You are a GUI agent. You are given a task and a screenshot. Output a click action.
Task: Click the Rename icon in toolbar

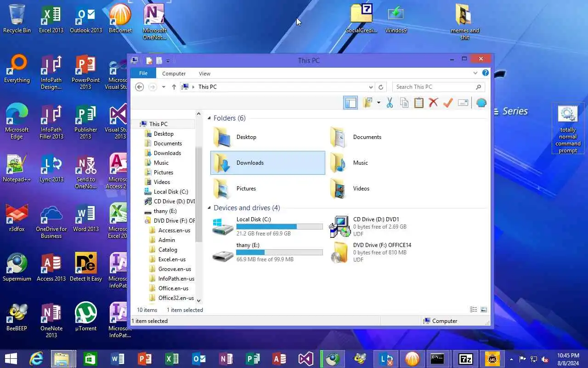463,103
